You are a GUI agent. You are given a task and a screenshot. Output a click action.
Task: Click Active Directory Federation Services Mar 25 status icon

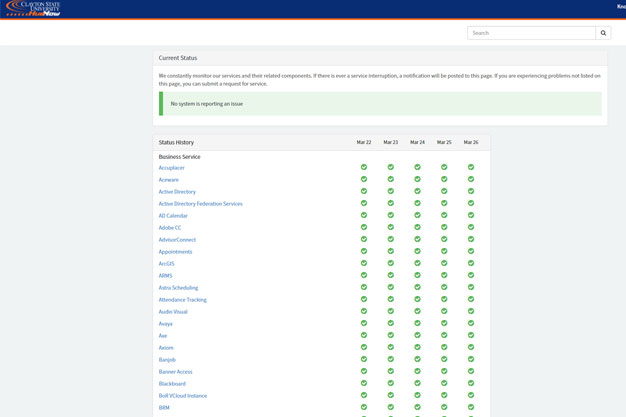point(444,203)
